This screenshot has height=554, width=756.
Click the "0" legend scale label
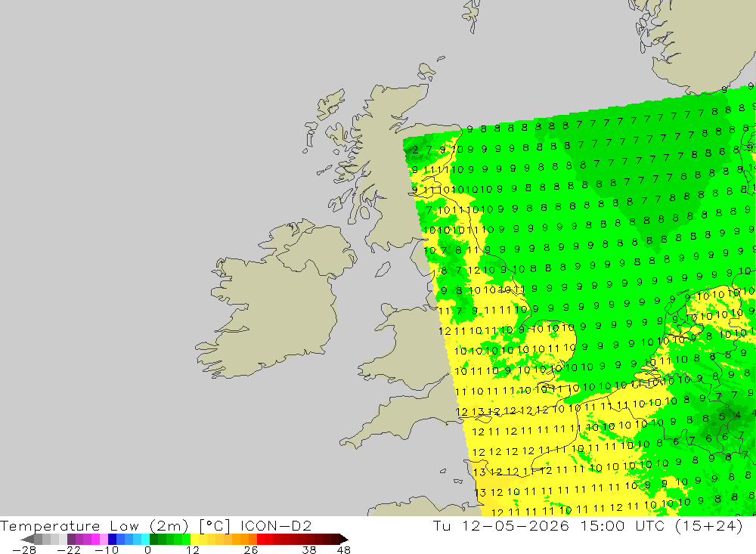click(x=148, y=550)
